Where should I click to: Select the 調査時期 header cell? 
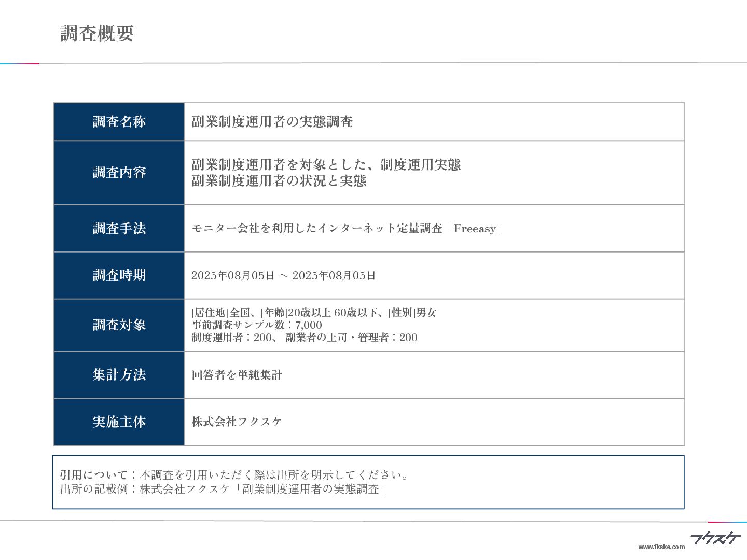(x=119, y=275)
